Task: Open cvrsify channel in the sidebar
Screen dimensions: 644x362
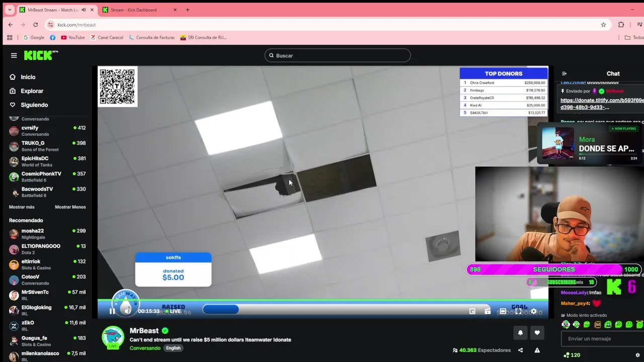Action: 47,131
